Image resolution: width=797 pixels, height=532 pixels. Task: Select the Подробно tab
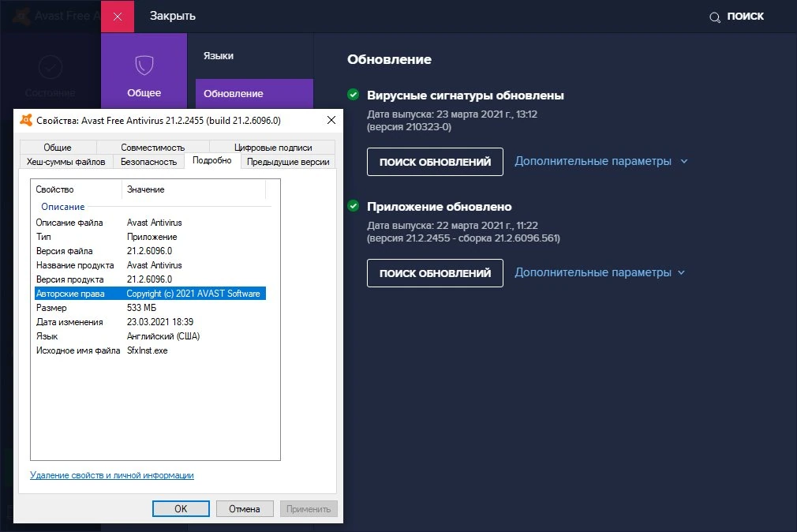[x=212, y=160]
